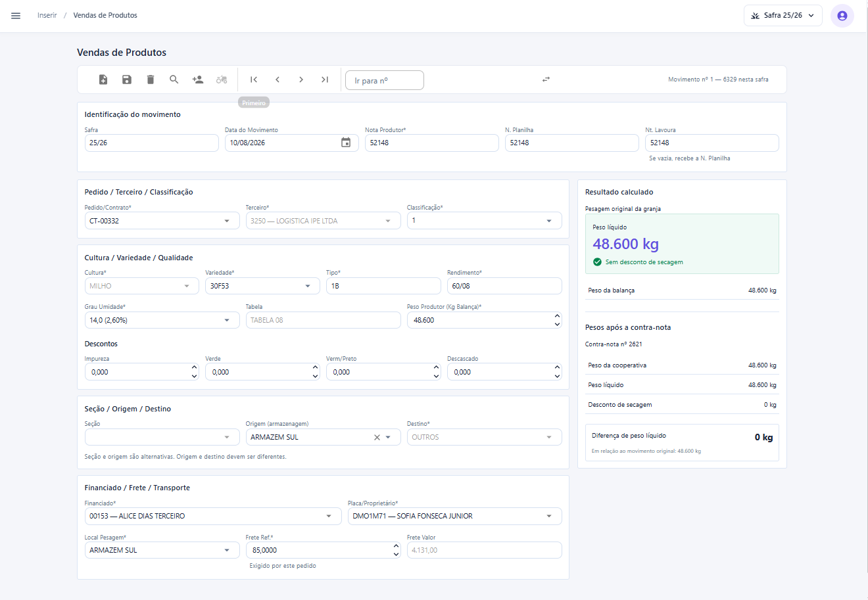Open the user profile avatar
Viewport: 868px width, 600px height.
842,16
